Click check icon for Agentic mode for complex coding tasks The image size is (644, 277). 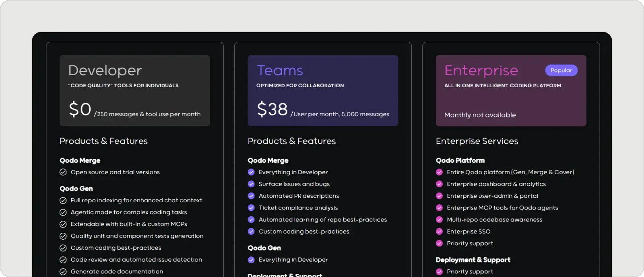coord(63,212)
